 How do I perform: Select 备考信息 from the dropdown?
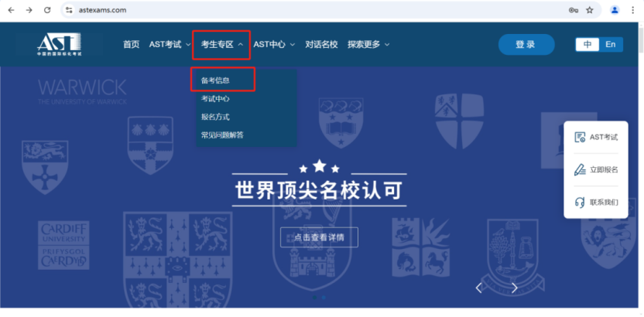pos(215,80)
